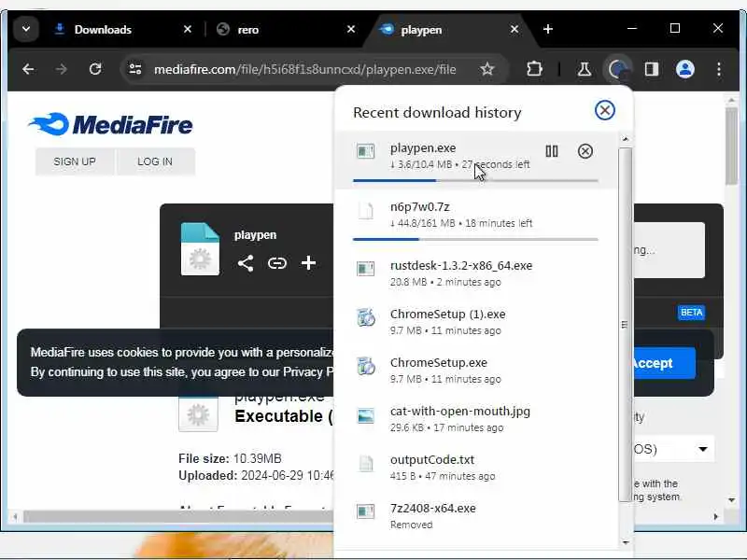Click the mediafire.com URL address field
The height and width of the screenshot is (560, 747).
pos(305,69)
